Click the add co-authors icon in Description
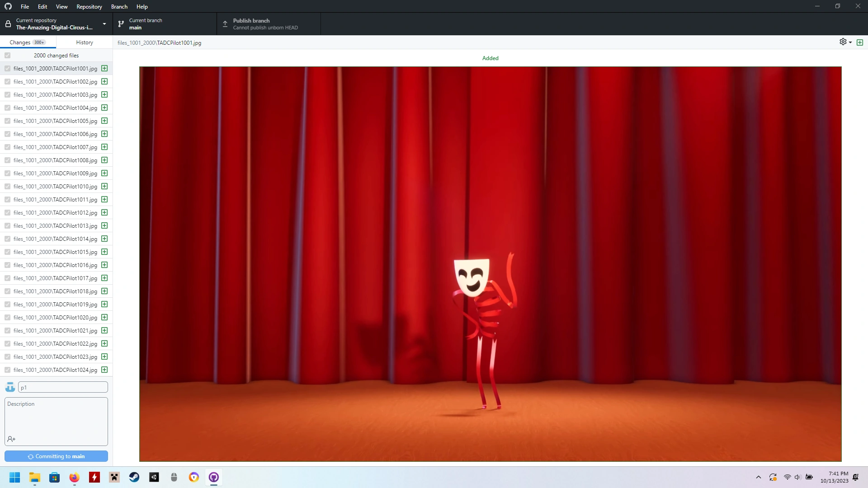868x488 pixels. click(x=11, y=439)
